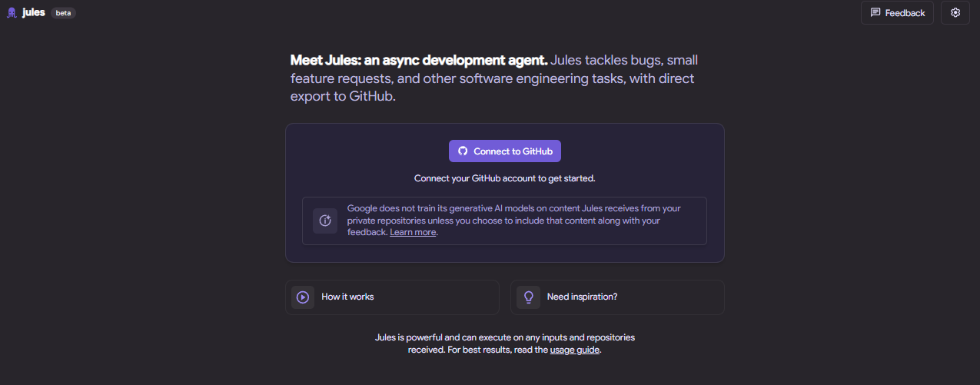980x385 pixels.
Task: Click the privacy info icon in the notice
Action: [x=325, y=221]
